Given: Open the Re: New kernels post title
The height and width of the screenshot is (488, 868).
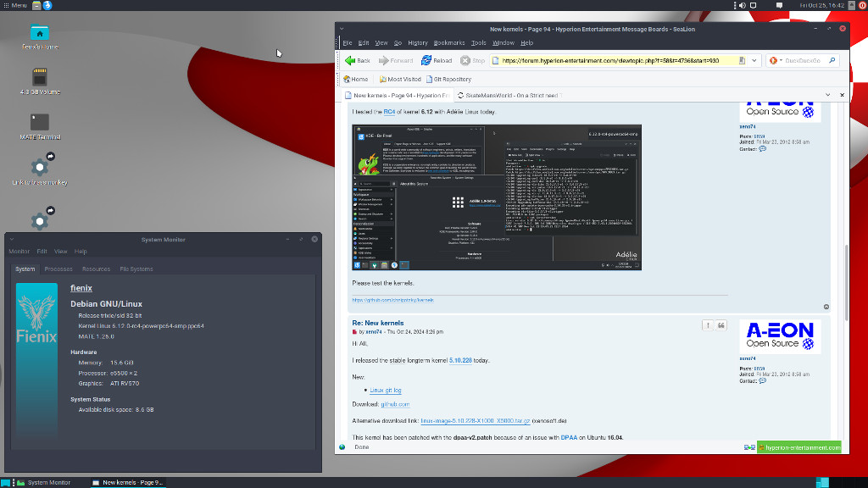Looking at the screenshot, I should point(378,323).
